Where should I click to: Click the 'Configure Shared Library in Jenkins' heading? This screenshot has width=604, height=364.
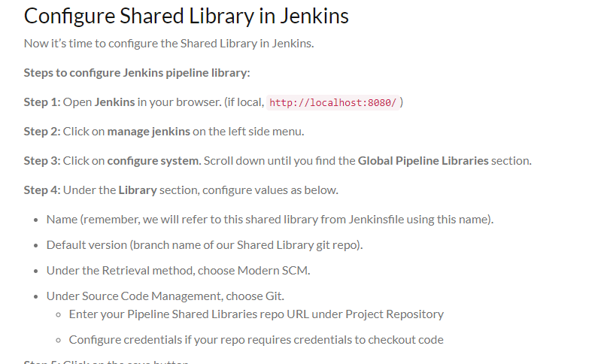point(186,17)
